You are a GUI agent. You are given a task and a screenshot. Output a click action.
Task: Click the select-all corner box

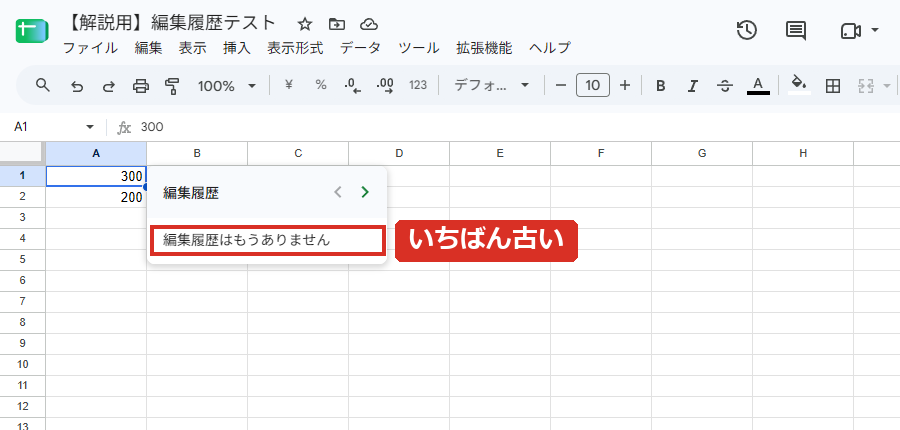pyautogui.click(x=22, y=153)
